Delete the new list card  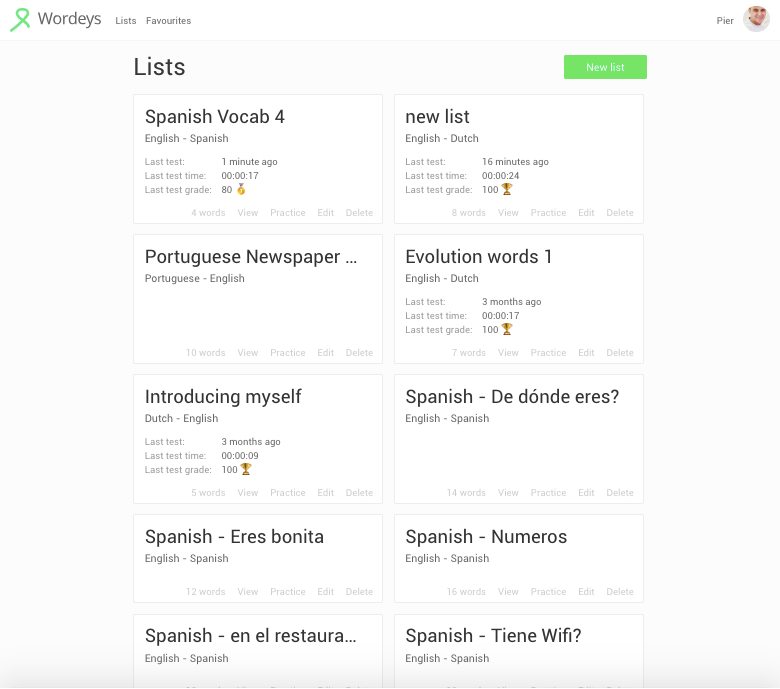[620, 212]
